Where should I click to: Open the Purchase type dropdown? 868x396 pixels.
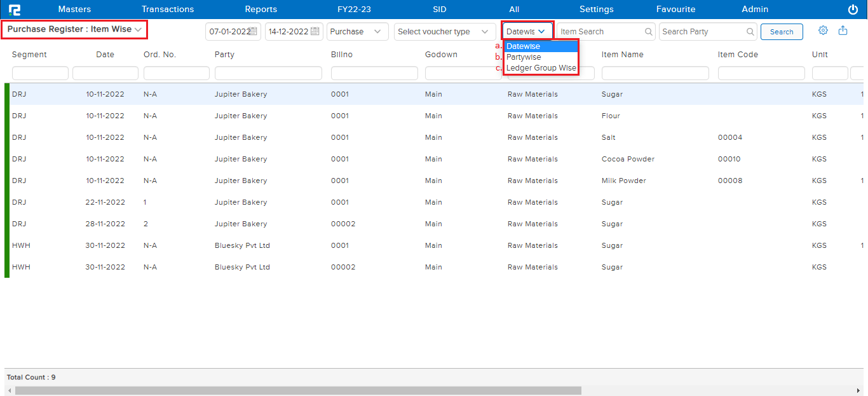[357, 32]
